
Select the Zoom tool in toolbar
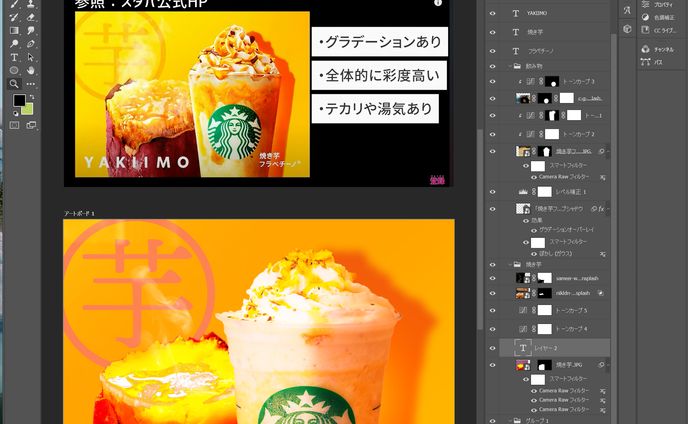point(14,84)
